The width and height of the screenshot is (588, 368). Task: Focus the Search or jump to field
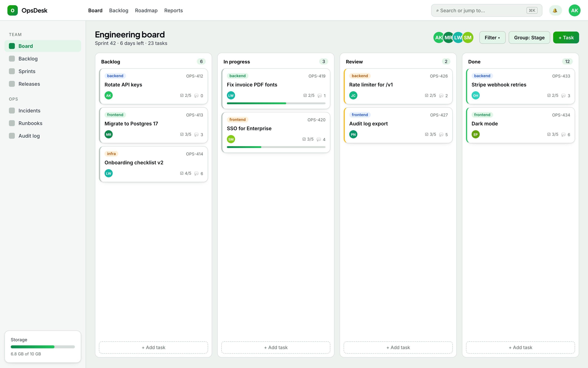pyautogui.click(x=487, y=10)
